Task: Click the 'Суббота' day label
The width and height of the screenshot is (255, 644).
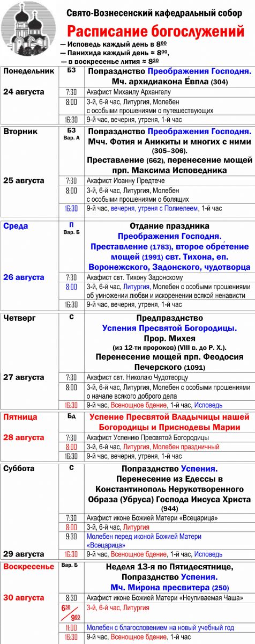Action: pos(19,469)
